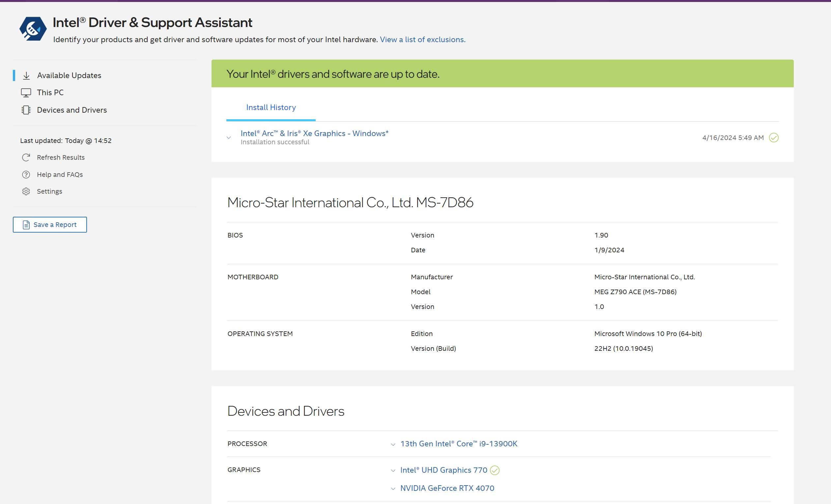Switch to the Install History tab
The width and height of the screenshot is (831, 504).
(271, 107)
